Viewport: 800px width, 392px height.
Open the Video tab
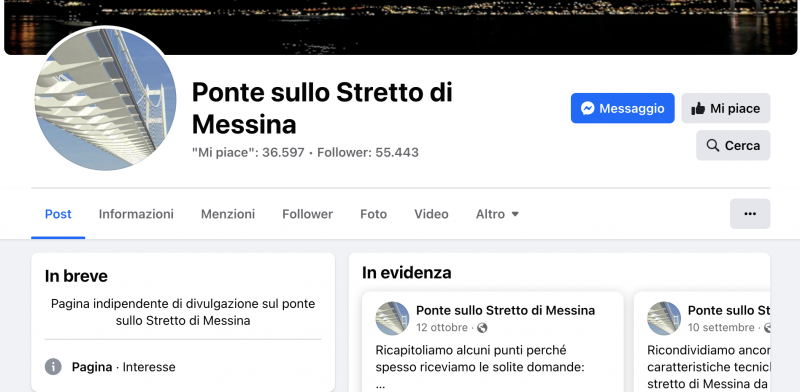(x=432, y=214)
